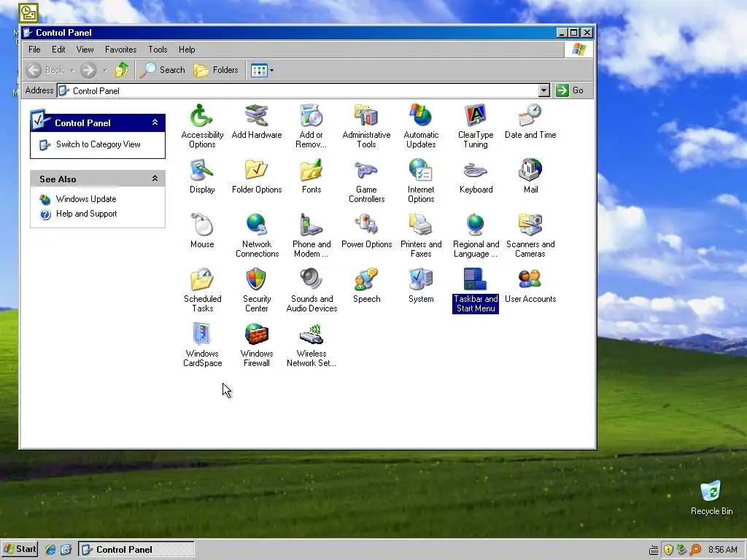This screenshot has width=747, height=560.
Task: Open Game Controllers icon
Action: tap(366, 171)
